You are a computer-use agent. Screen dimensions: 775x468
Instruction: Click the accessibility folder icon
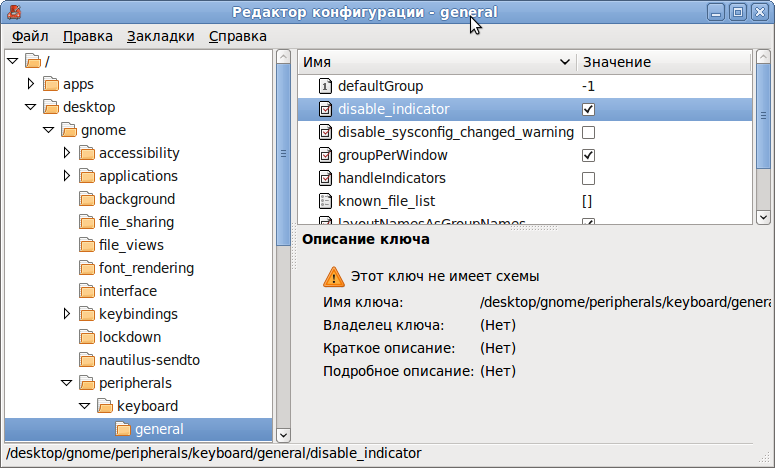pos(87,153)
